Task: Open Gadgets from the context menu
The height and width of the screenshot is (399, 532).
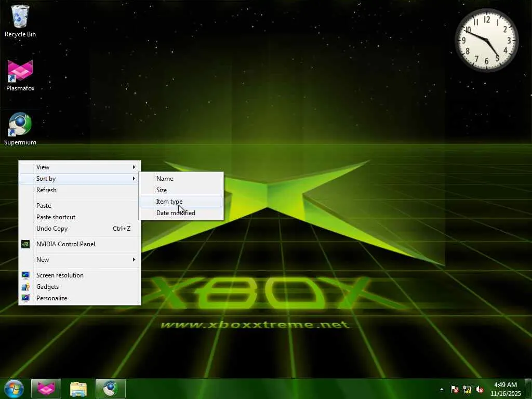Action: (79, 287)
